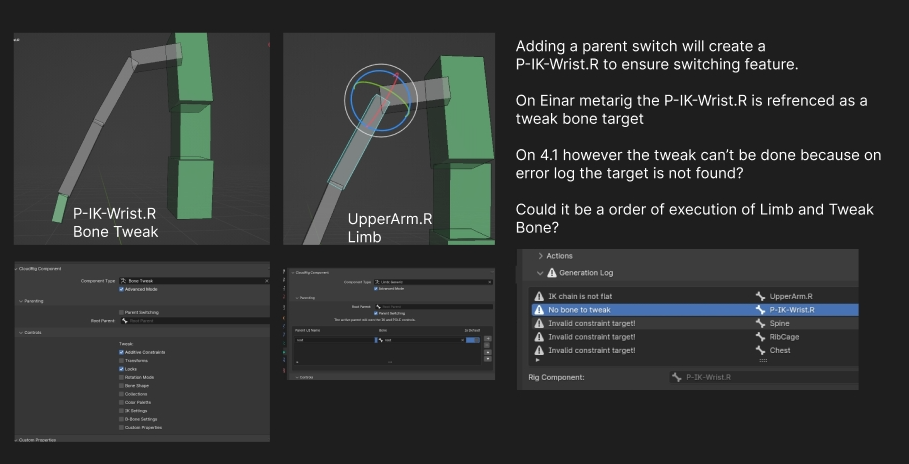The image size is (909, 464).
Task: Click warning icon on IK chain entry
Action: click(x=539, y=296)
